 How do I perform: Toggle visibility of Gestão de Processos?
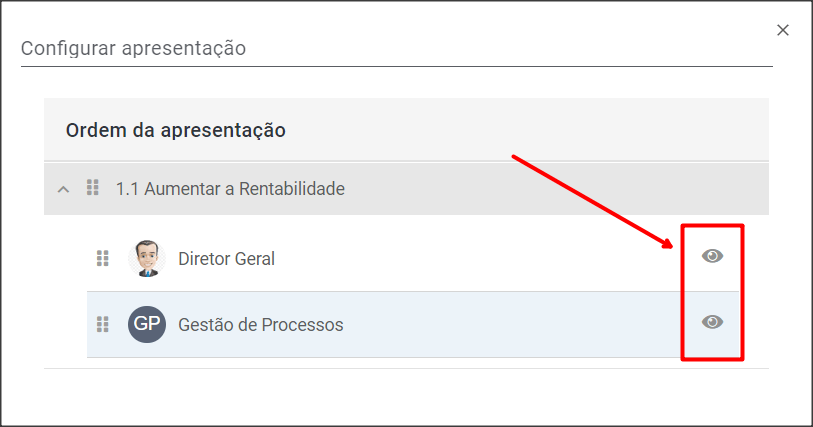tap(712, 322)
